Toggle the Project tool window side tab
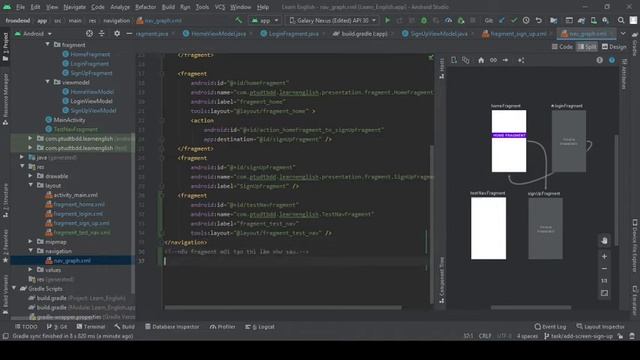 [x=5, y=47]
